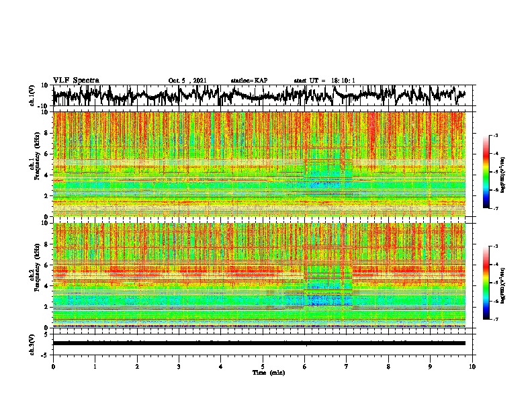Click the time axis tick label '5'
532x411 pixels.
(x=263, y=367)
